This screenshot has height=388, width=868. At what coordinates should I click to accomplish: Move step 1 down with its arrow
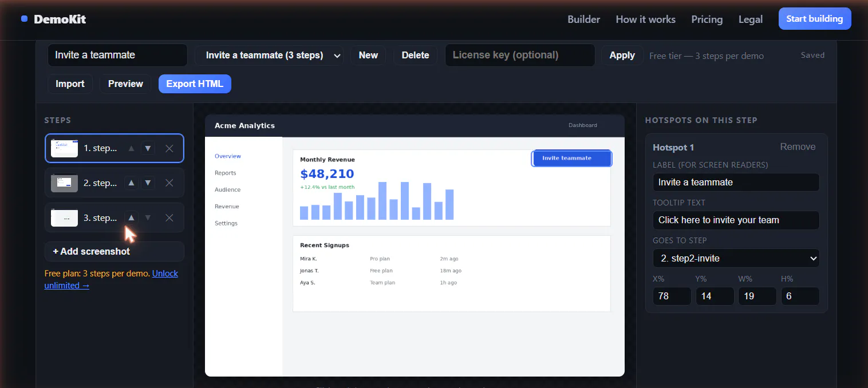(x=148, y=148)
